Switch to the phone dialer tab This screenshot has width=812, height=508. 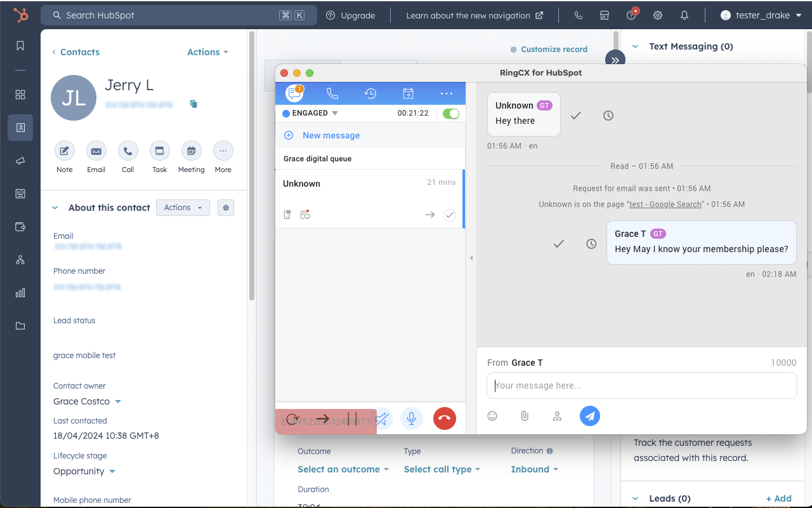tap(332, 93)
